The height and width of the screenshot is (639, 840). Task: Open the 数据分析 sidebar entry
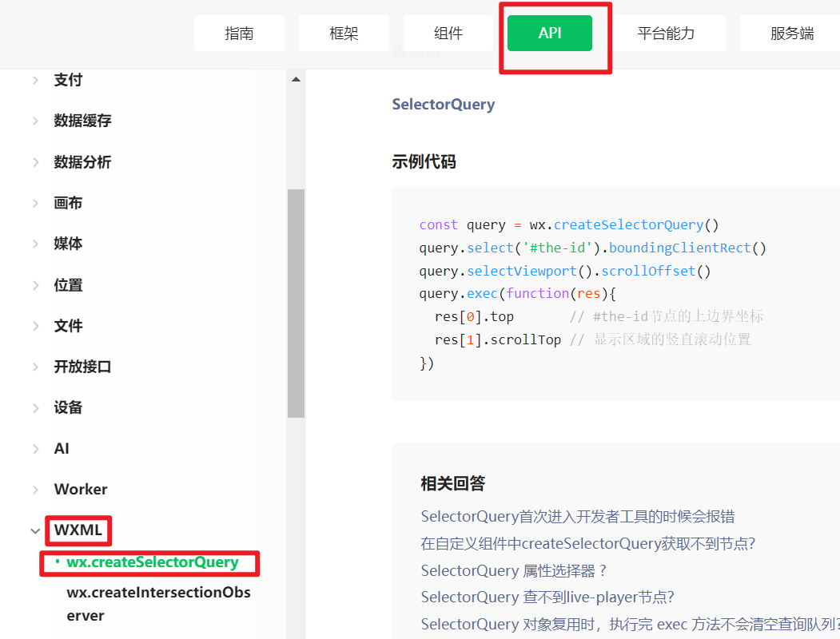point(82,162)
